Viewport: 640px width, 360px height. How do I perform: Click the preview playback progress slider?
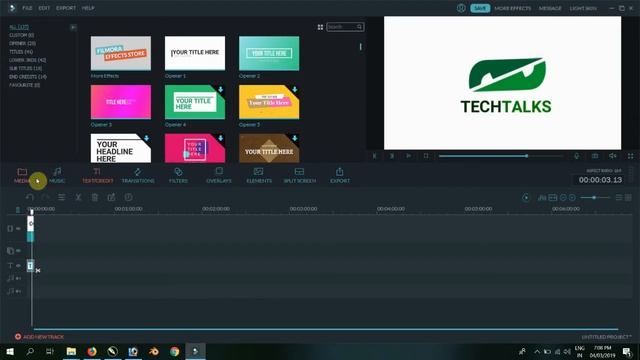click(x=501, y=156)
